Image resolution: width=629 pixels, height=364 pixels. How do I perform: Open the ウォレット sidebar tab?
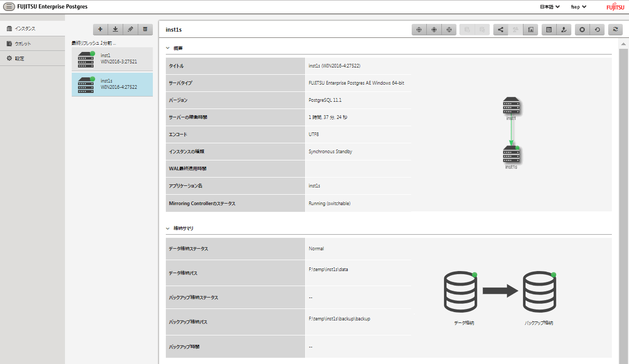(x=32, y=44)
